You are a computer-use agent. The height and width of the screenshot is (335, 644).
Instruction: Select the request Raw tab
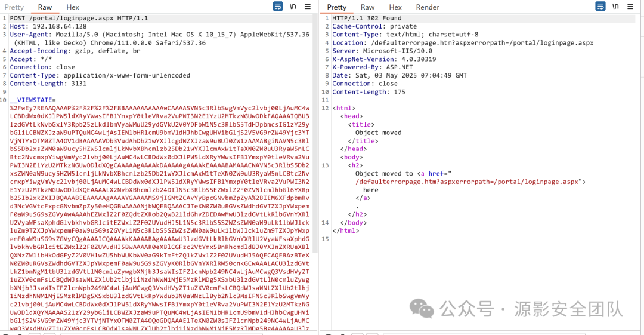(x=45, y=7)
